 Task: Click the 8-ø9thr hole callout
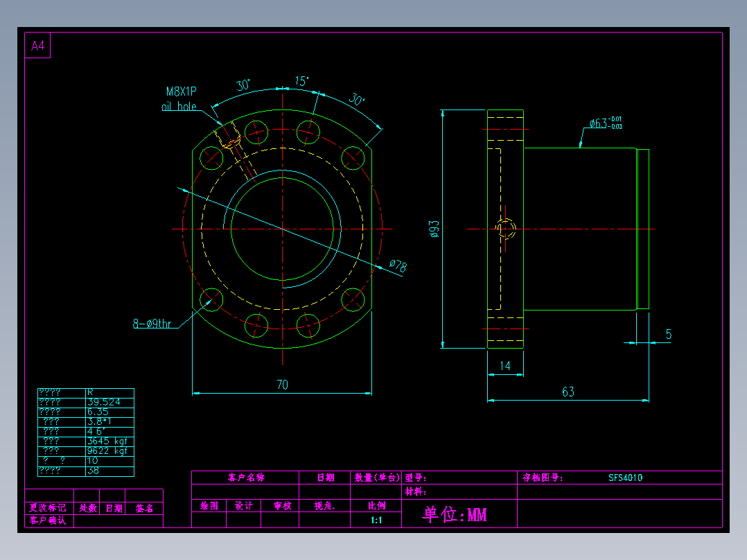pos(152,324)
